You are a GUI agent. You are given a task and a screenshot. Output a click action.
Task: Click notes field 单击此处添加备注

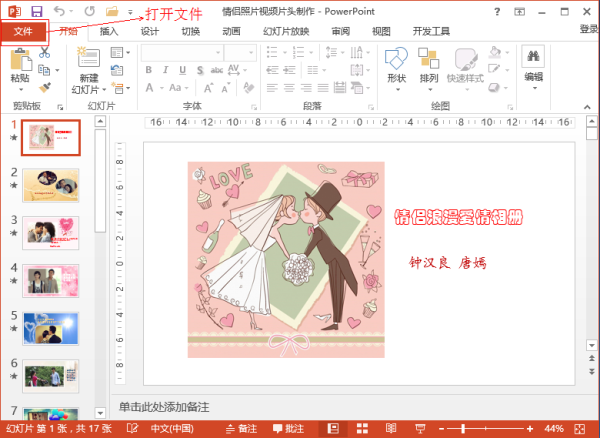click(164, 407)
